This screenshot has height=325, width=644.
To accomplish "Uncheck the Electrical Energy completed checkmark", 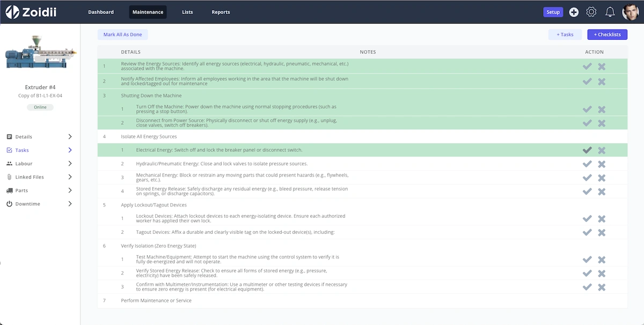I will (587, 150).
